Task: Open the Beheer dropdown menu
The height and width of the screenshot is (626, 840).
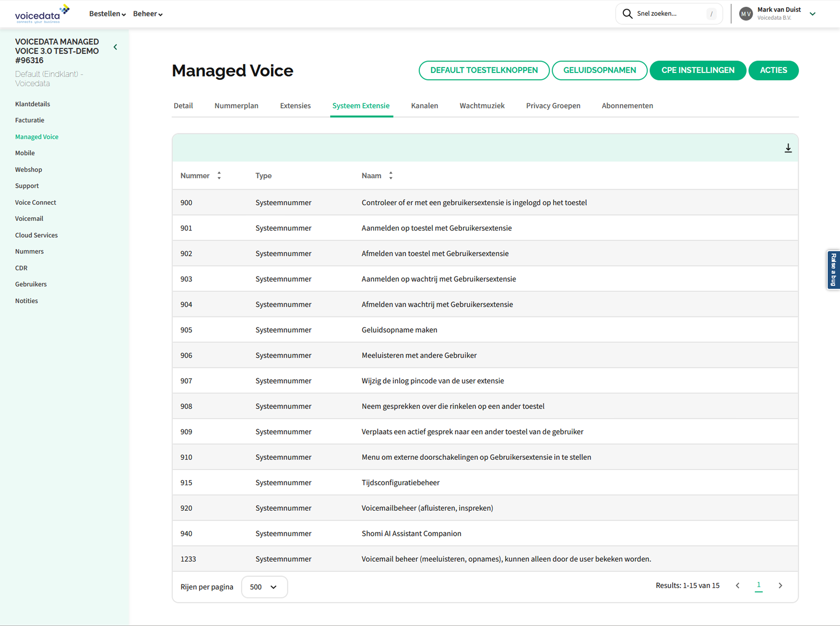Action: pos(148,14)
